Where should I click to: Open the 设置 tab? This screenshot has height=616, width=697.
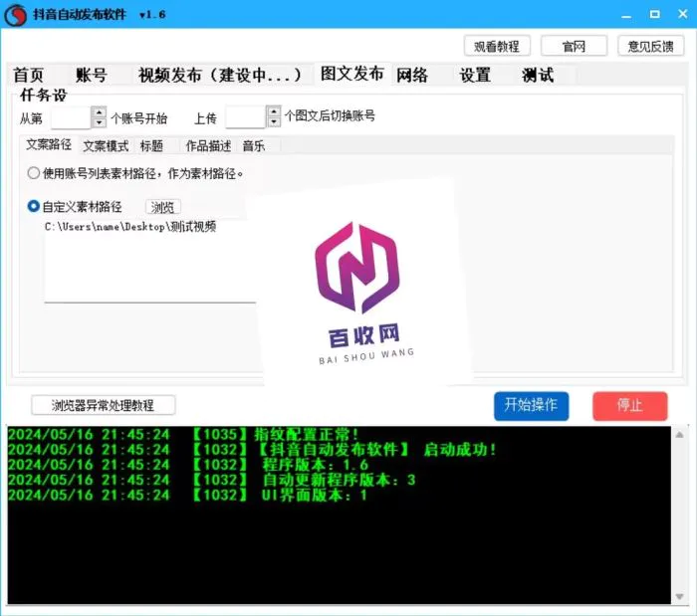coord(475,75)
